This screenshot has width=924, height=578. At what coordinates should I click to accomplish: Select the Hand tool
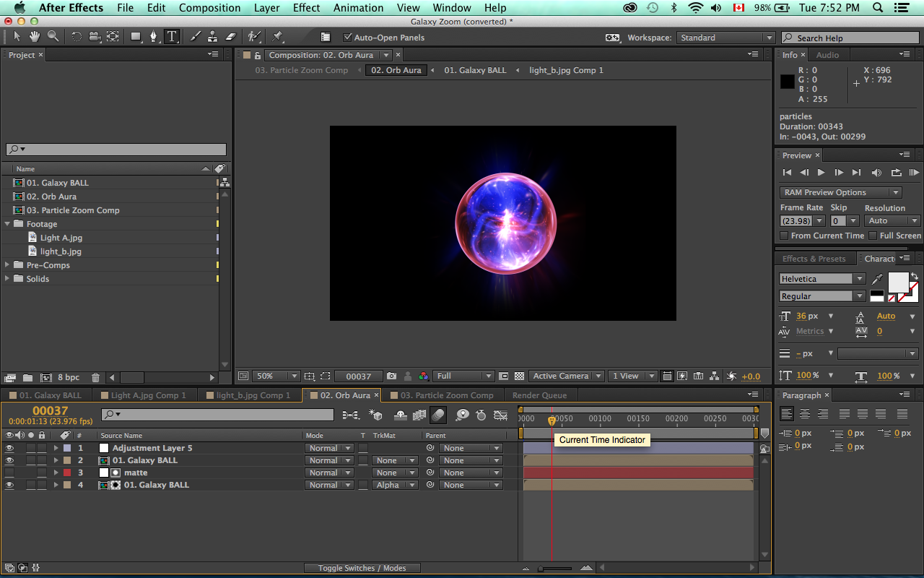click(35, 37)
